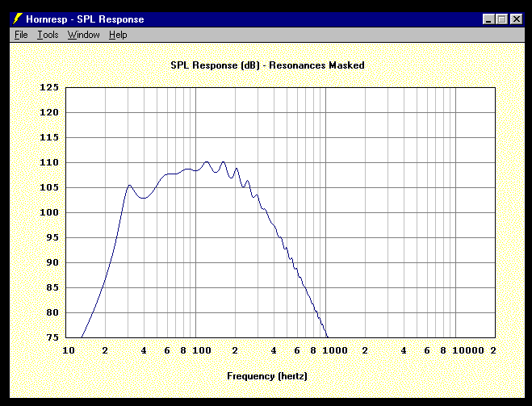
Task: Click the SPL response curve plot area
Action: coord(281,212)
